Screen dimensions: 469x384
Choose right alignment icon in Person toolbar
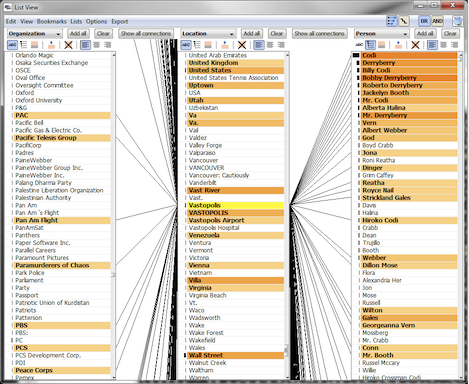[454, 45]
